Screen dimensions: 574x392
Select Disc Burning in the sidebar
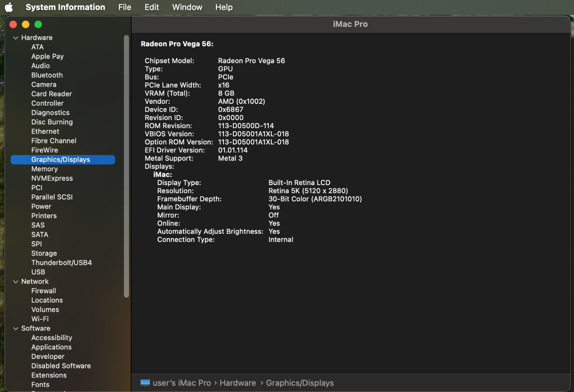(52, 122)
